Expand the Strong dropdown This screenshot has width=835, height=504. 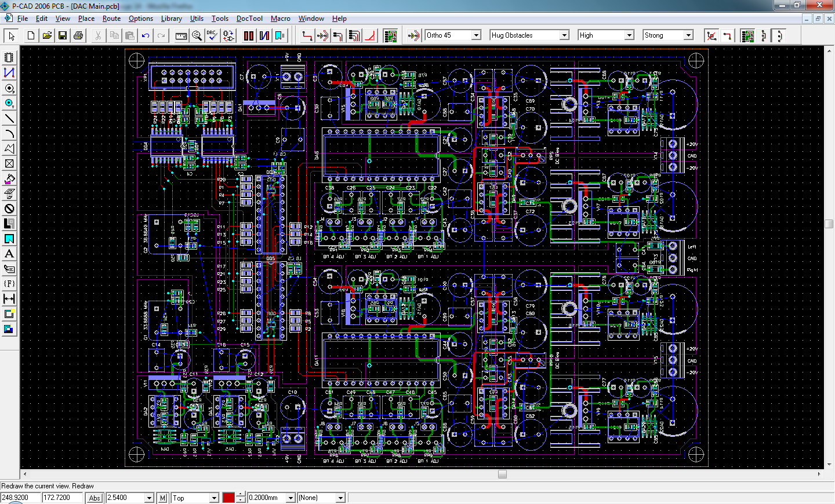pos(688,35)
